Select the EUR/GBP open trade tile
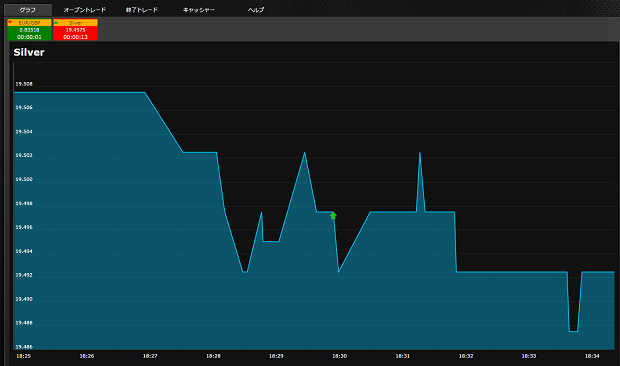The width and height of the screenshot is (620, 366). [x=30, y=30]
